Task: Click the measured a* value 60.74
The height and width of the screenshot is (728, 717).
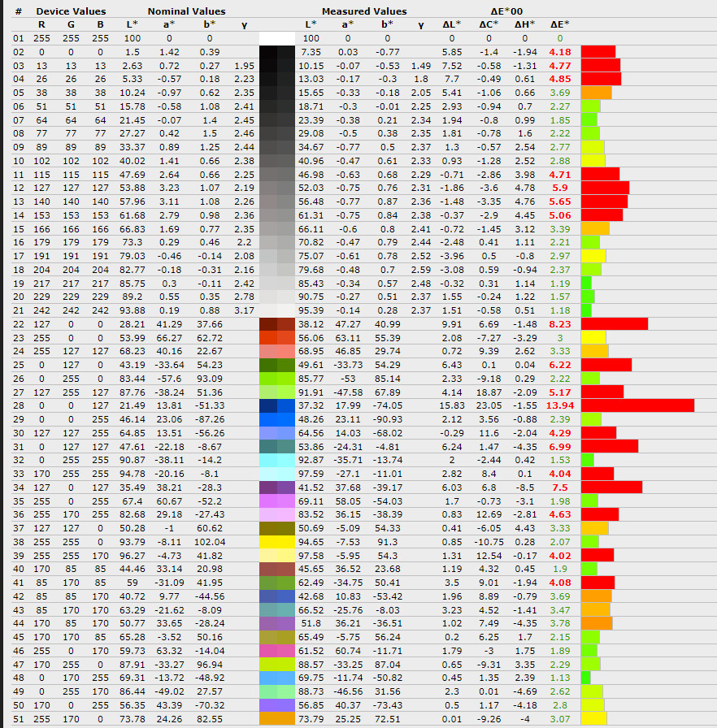Action: coord(348,651)
